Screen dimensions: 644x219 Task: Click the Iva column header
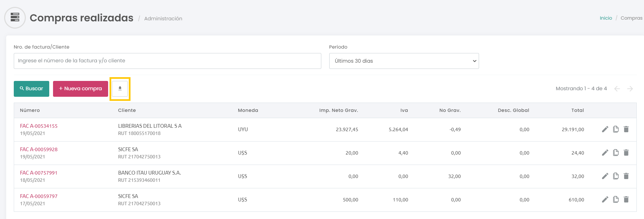(x=404, y=111)
